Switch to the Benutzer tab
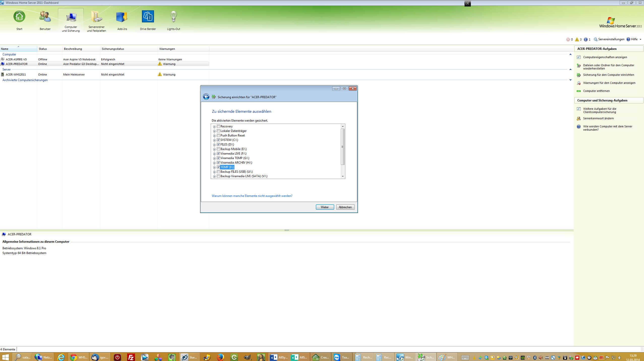This screenshot has width=644, height=361. pos(45,20)
